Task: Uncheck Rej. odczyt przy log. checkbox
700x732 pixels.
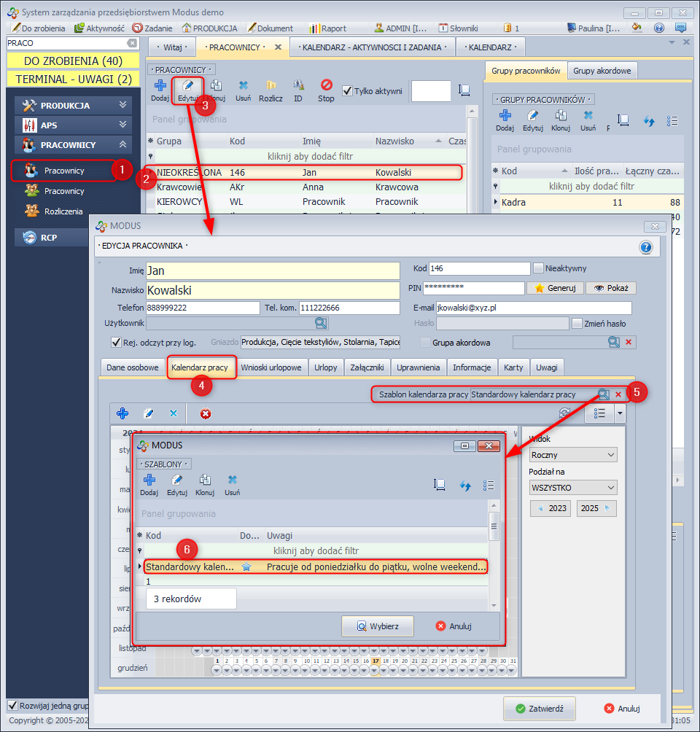Action: pyautogui.click(x=115, y=342)
